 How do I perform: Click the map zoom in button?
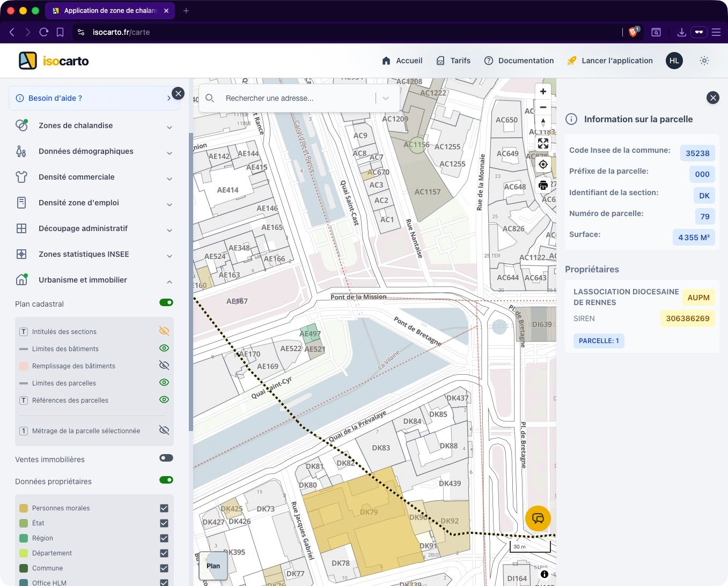click(x=543, y=92)
